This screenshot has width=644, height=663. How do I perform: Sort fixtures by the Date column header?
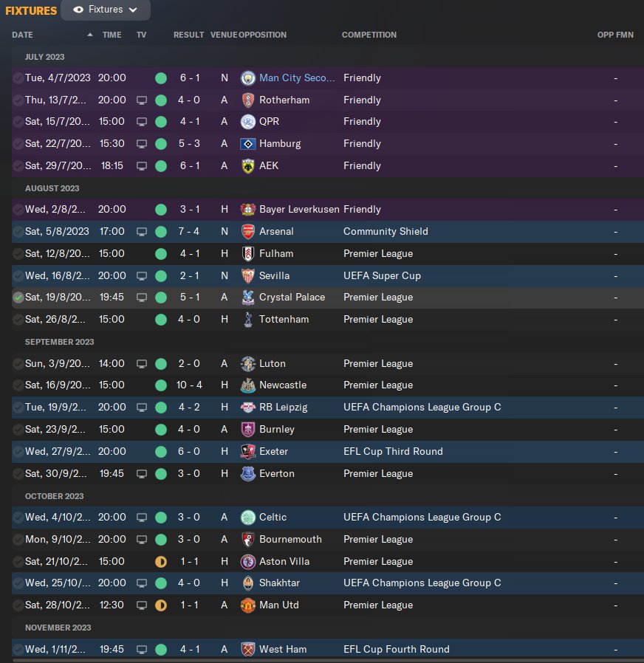click(x=23, y=35)
